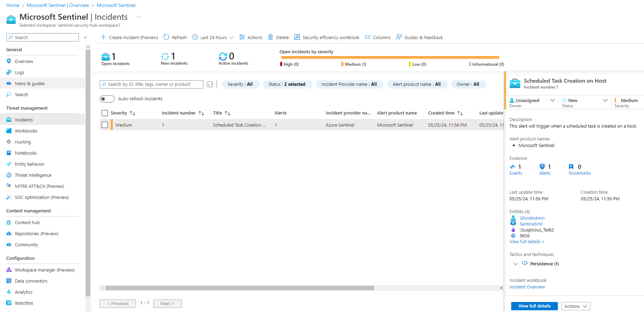Click the Incidents briefcase icon in sidebar
Image resolution: width=644 pixels, height=312 pixels.
[9, 120]
